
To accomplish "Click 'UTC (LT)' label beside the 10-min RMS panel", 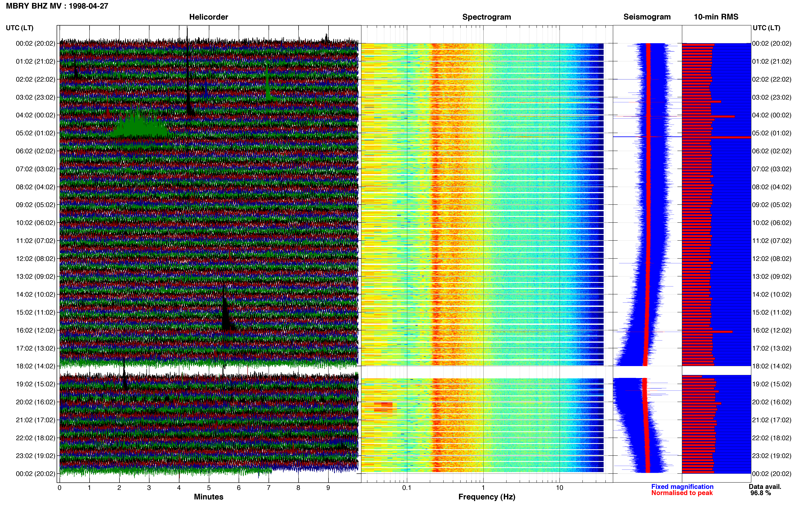I will (766, 28).
